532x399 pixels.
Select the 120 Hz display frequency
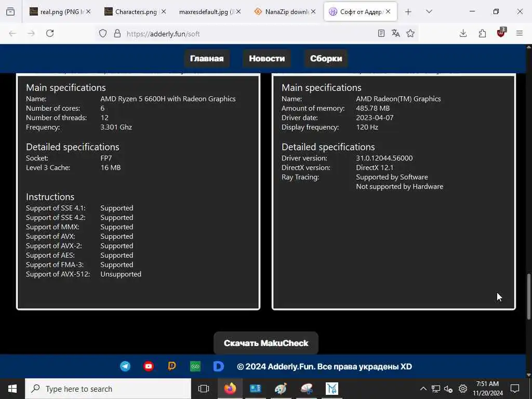click(x=367, y=127)
